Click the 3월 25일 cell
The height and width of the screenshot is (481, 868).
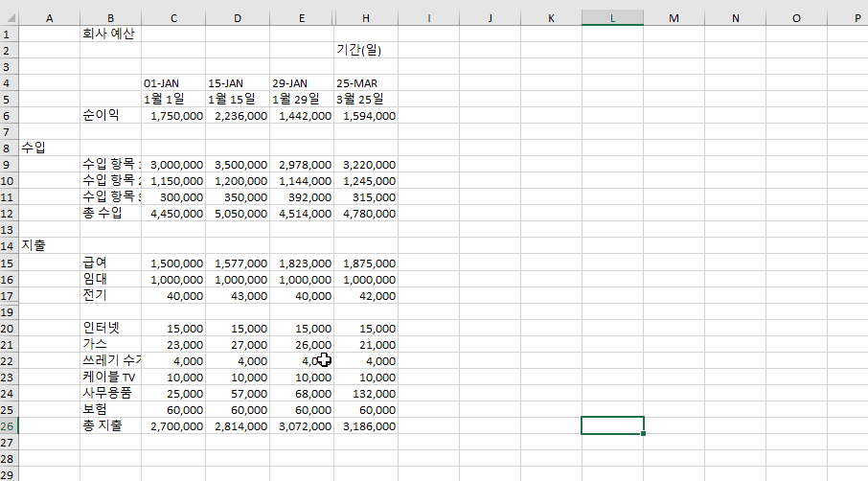[366, 99]
